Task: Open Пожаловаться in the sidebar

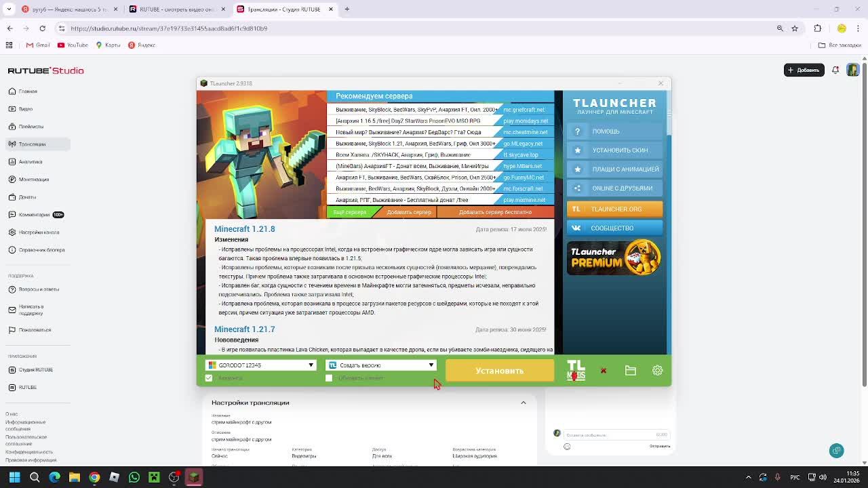Action: 35,330
